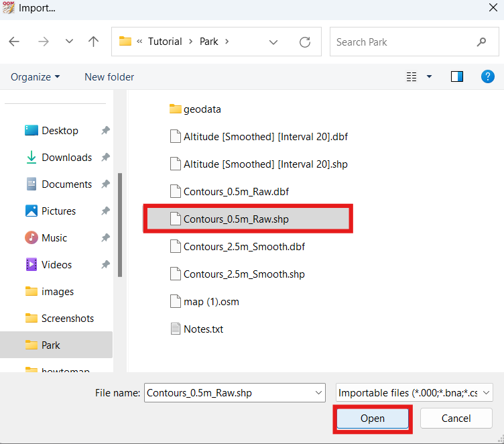Click New folder in the toolbar

[109, 77]
